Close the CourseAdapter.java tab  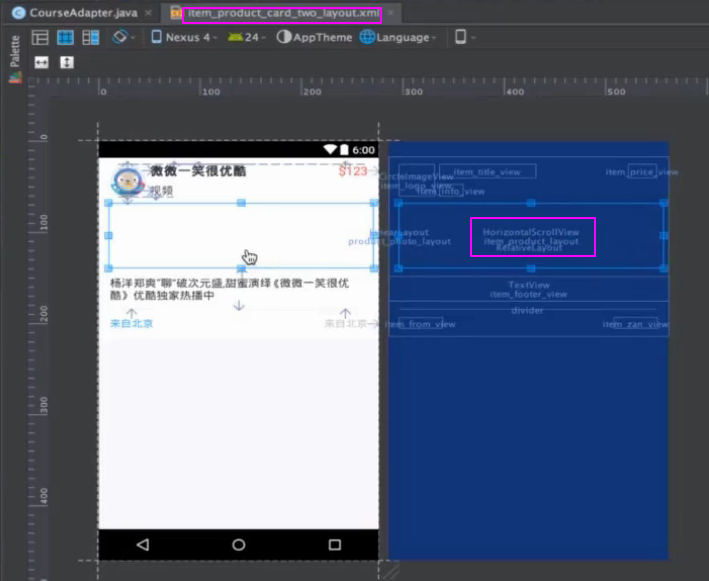click(149, 14)
